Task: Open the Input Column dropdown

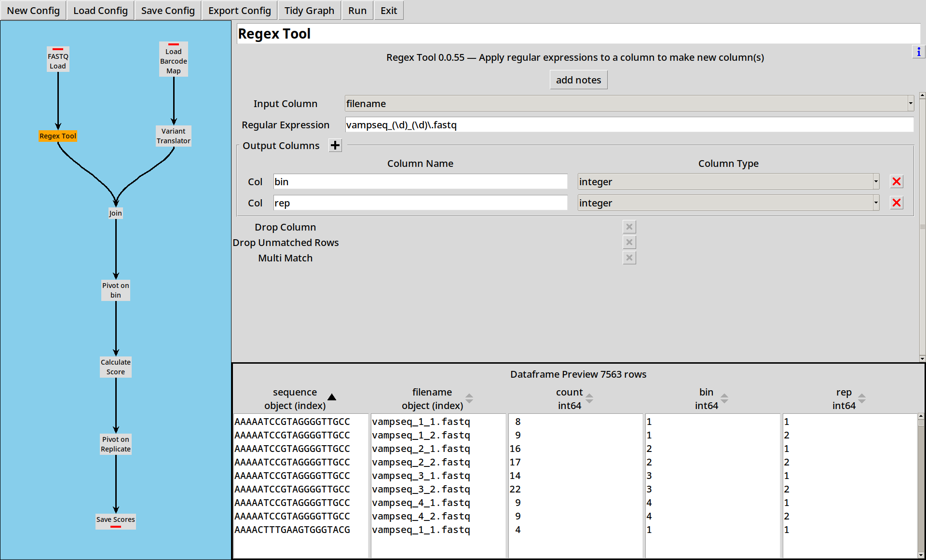Action: tap(629, 103)
